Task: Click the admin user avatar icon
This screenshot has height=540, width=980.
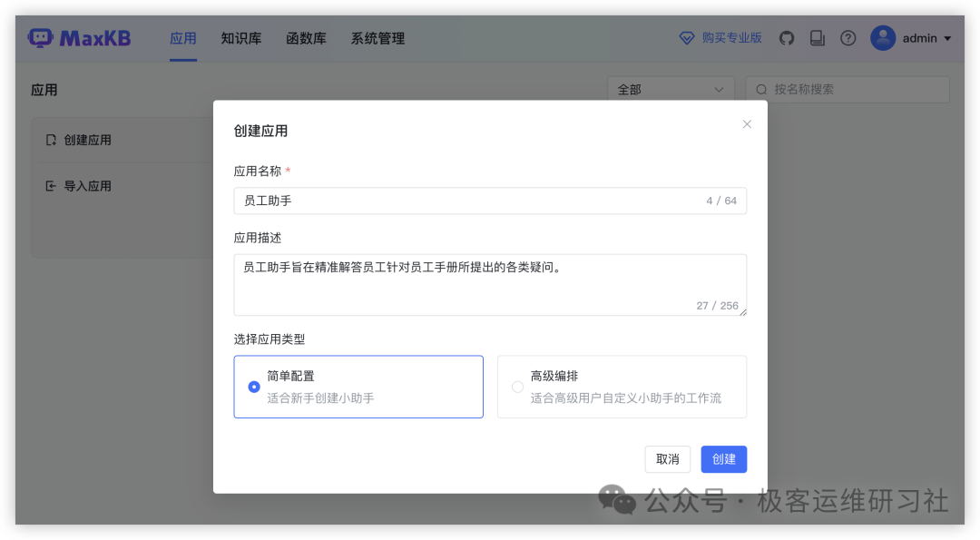Action: [x=882, y=38]
